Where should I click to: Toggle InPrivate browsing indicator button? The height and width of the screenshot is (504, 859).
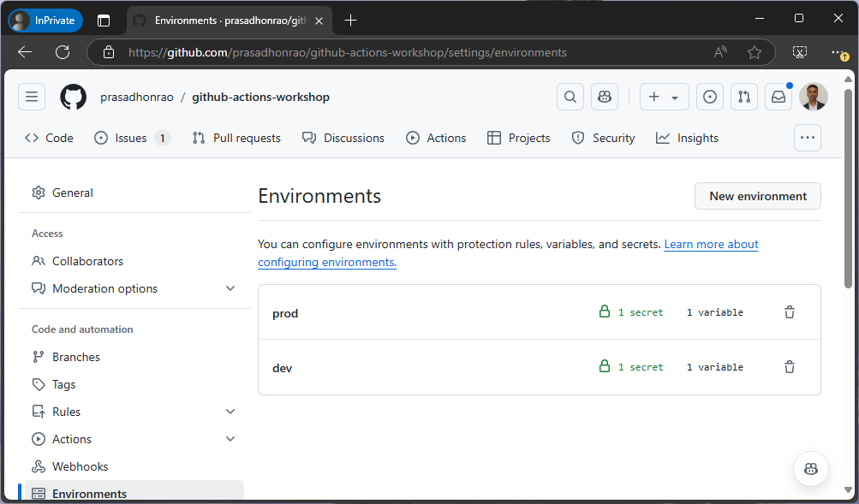click(45, 19)
